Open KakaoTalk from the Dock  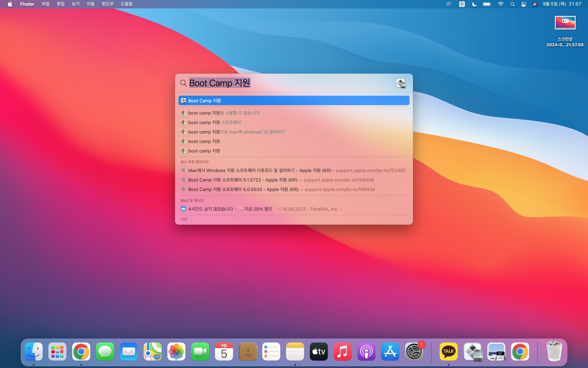point(449,352)
